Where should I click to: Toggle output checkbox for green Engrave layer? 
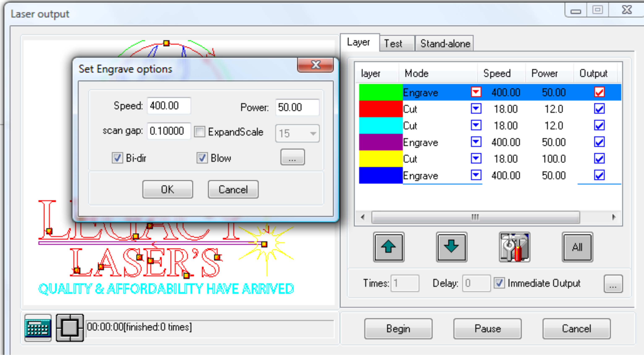(599, 92)
